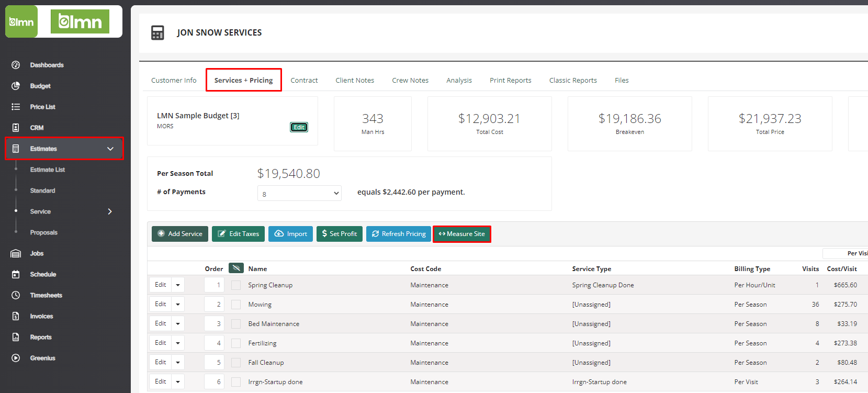Image resolution: width=868 pixels, height=393 pixels.
Task: Tick the checkbox for Irrgn-Startup done
Action: (x=236, y=382)
